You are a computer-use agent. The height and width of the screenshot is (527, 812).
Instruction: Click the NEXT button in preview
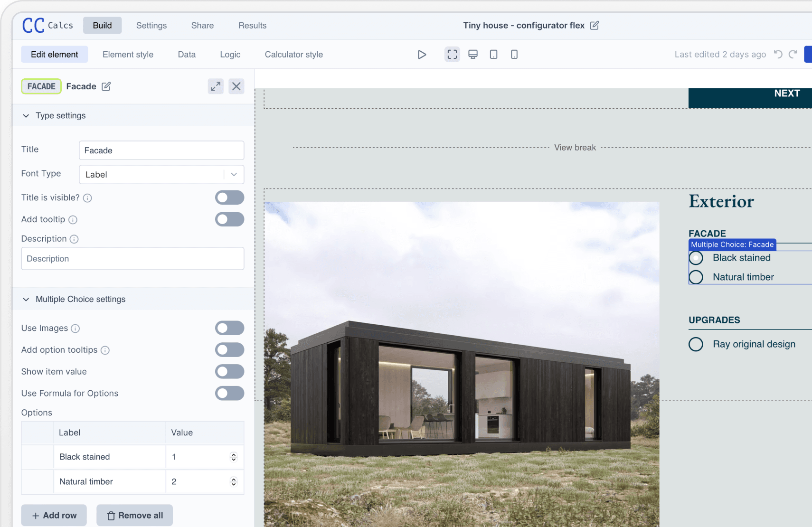pyautogui.click(x=750, y=98)
